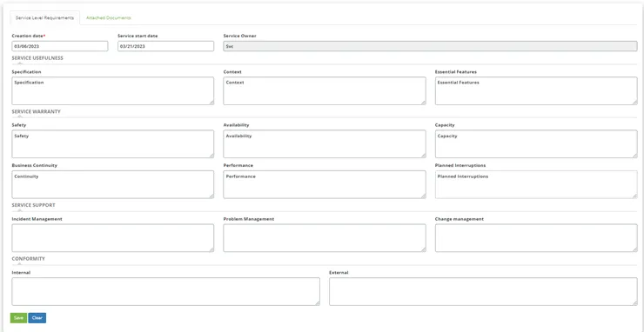The width and height of the screenshot is (644, 332).
Task: Focus the Service Owner field
Action: coord(430,46)
